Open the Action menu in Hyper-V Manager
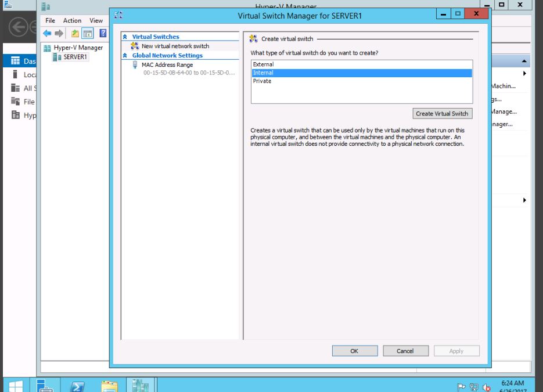 point(72,20)
